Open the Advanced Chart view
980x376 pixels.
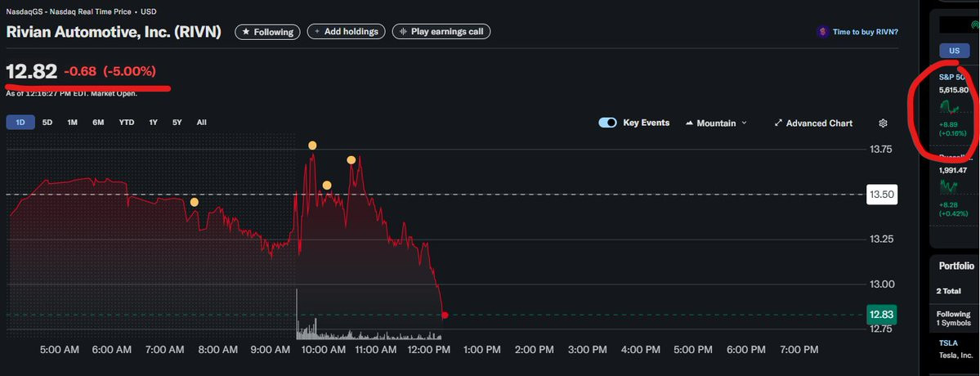click(x=813, y=123)
